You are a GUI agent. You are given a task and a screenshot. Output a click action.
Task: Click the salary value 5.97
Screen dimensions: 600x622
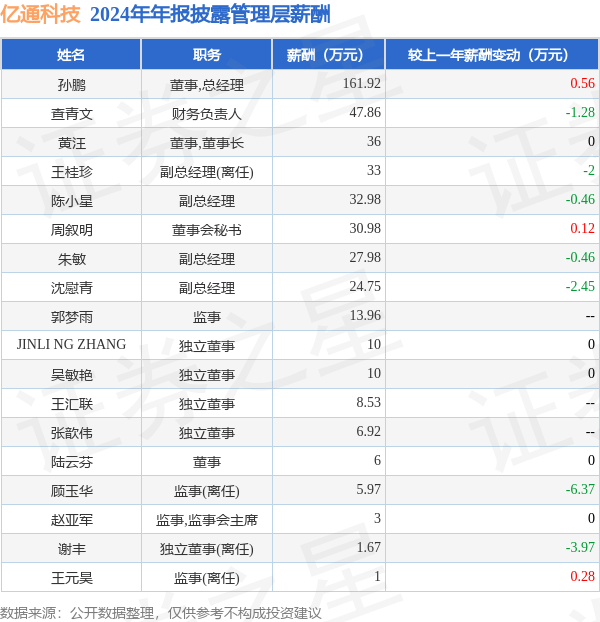pyautogui.click(x=368, y=489)
